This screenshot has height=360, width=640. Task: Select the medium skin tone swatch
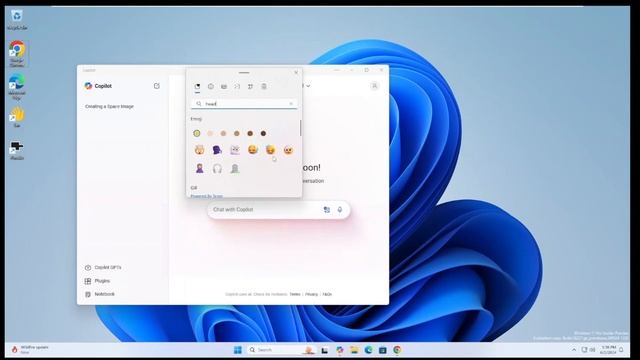click(237, 133)
